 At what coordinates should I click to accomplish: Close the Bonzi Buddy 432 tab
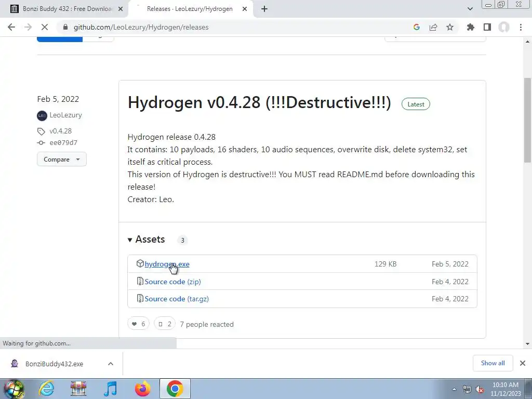(x=121, y=9)
